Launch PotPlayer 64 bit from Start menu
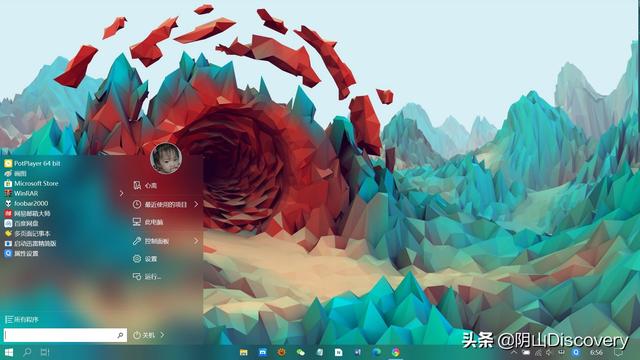 33,163
